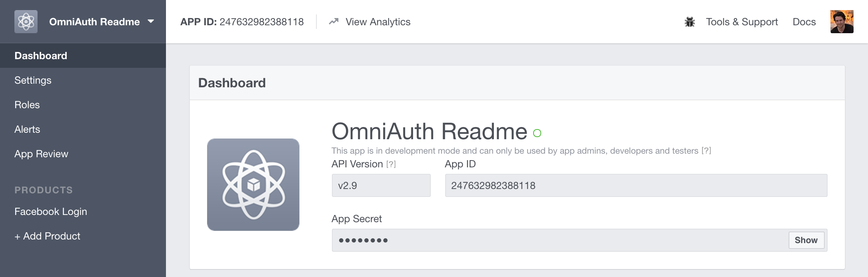
Task: Open Tools & Support menu
Action: click(x=742, y=22)
